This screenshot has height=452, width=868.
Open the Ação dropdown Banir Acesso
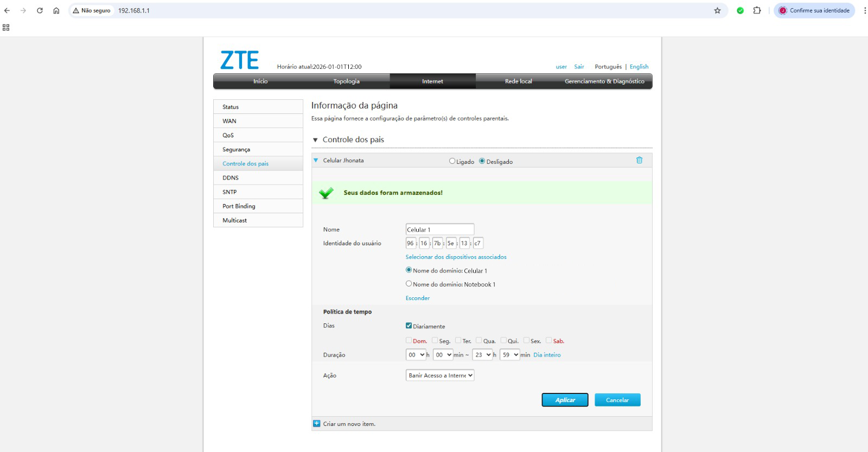(x=440, y=375)
